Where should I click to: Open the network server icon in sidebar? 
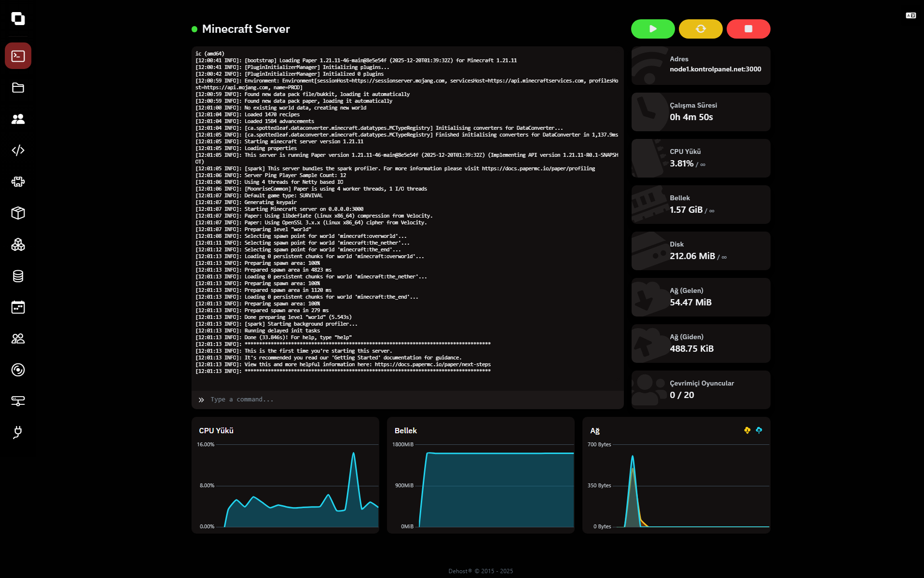point(18,401)
